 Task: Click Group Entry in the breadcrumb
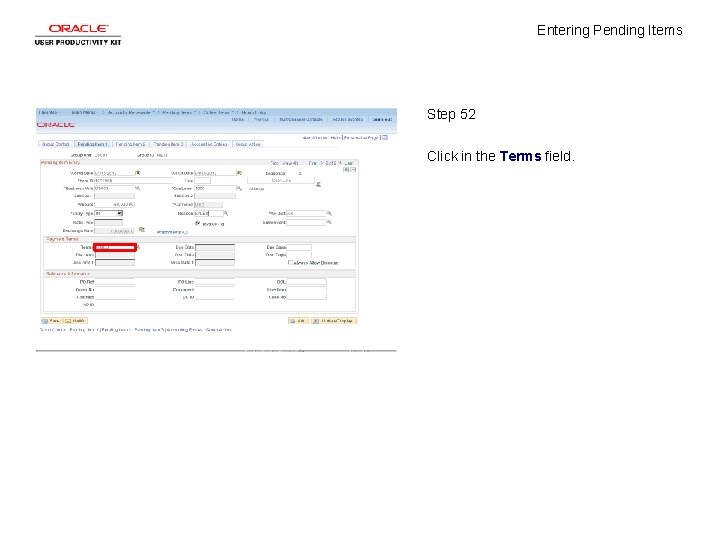[x=254, y=112]
